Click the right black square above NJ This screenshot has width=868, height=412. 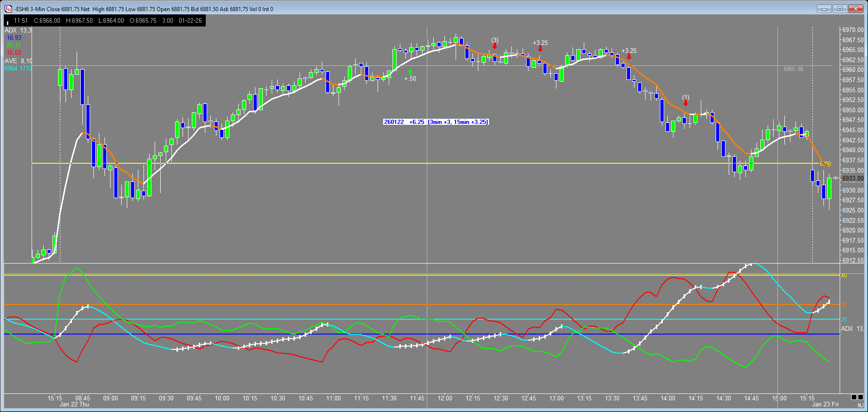click(x=861, y=397)
